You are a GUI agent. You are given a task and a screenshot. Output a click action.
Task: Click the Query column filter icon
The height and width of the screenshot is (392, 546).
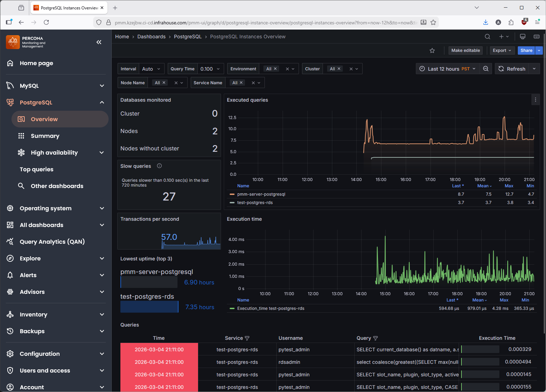tap(375, 338)
